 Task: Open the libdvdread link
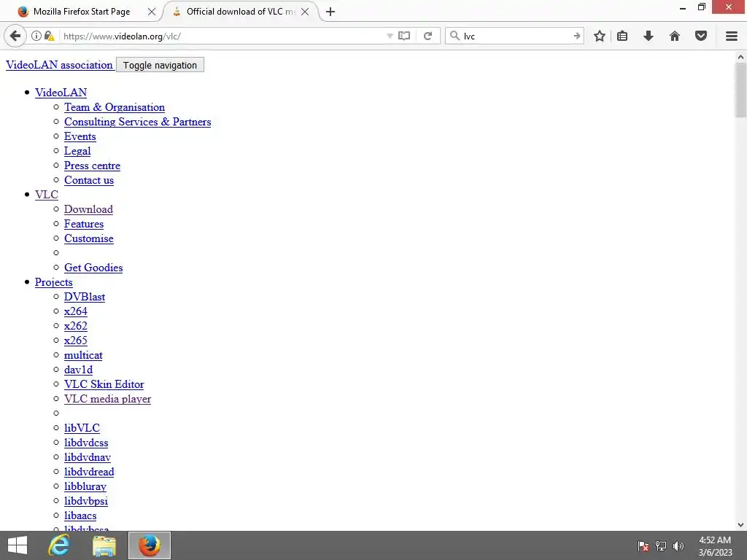tap(89, 472)
